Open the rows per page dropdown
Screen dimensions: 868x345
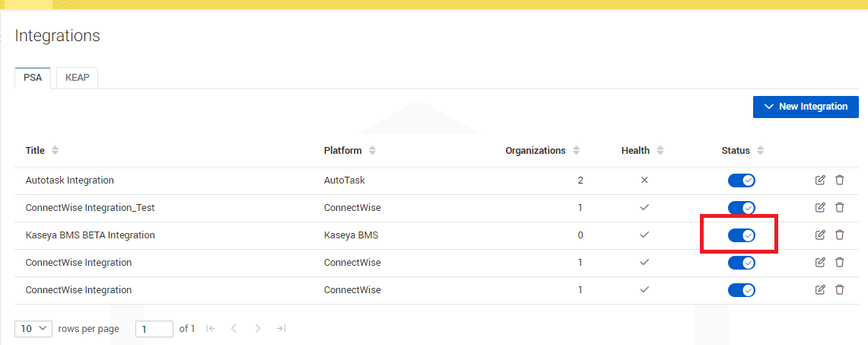[33, 329]
